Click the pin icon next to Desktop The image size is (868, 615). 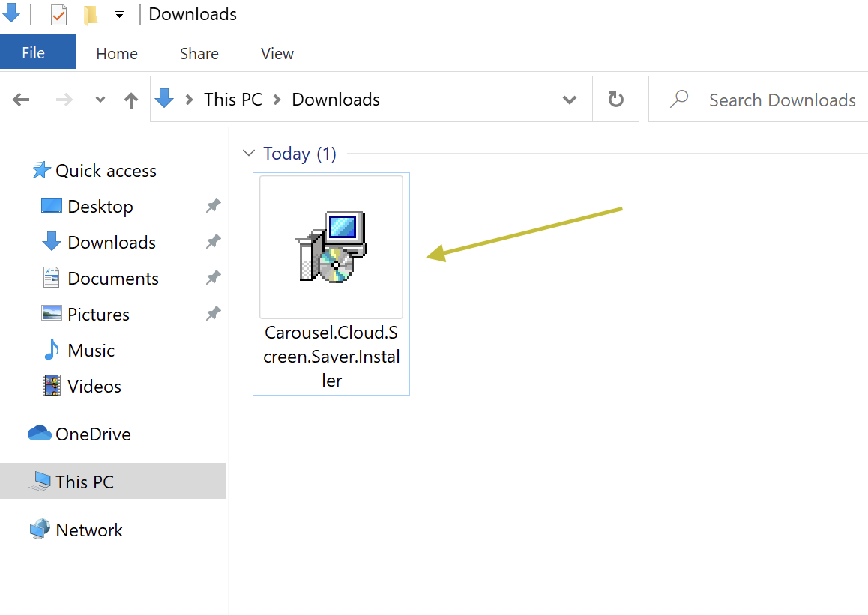tap(213, 206)
